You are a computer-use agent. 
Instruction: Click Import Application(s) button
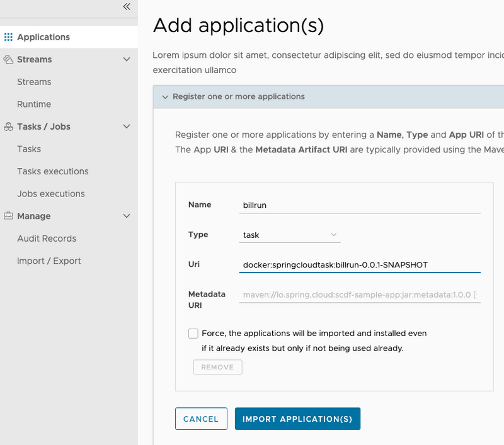[297, 419]
